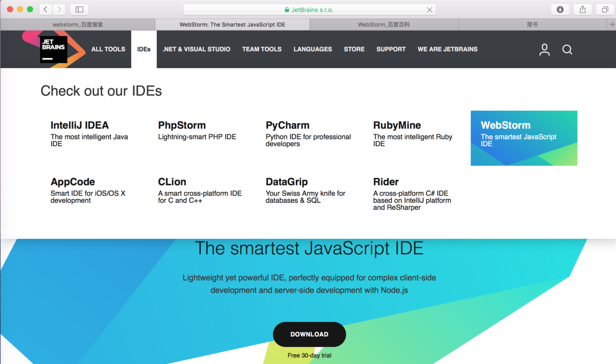This screenshot has height=364, width=616.
Task: Switch to WebStorm: The Smartest JavaScript IDE tab
Action: (232, 24)
